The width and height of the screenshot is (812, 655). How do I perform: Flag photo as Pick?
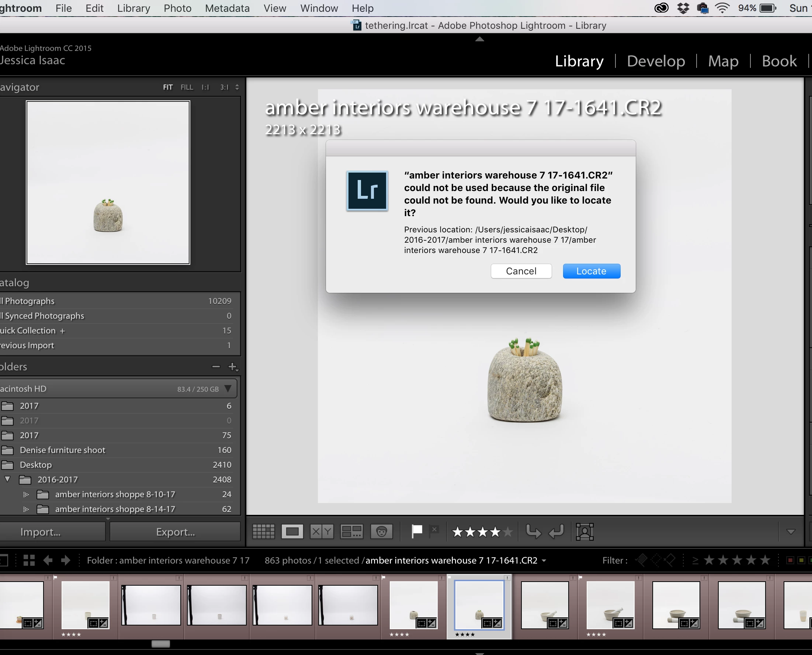point(417,531)
